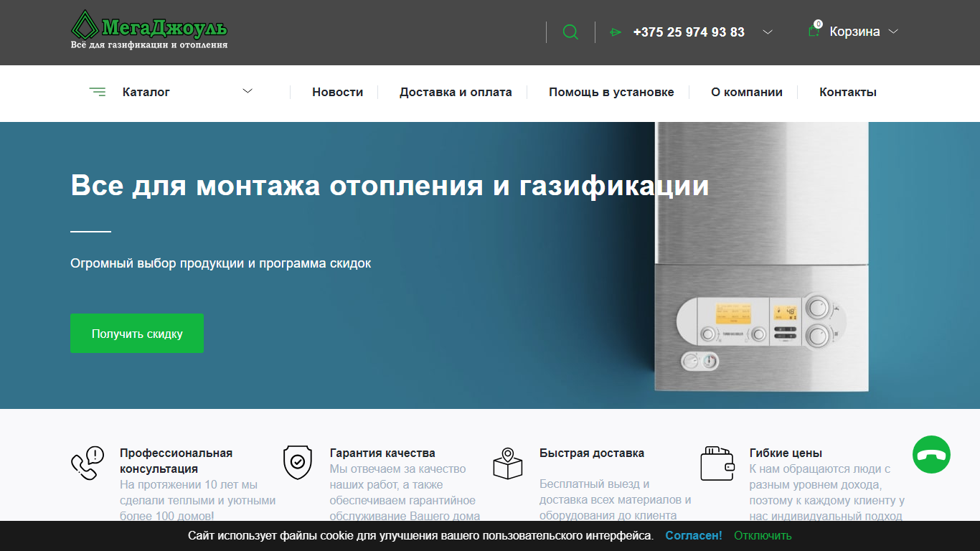980x551 pixels.
Task: Click the green arrow icon beside phone number
Action: [615, 32]
